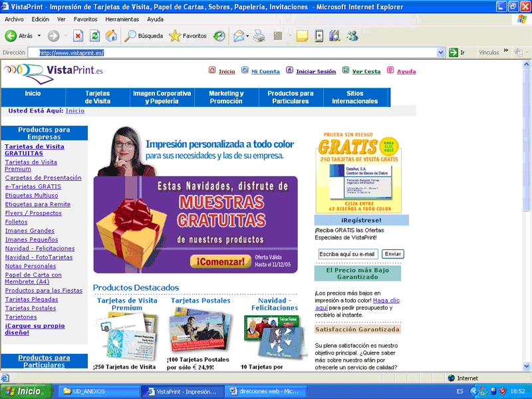Viewport: 532px width, 399px height.
Task: Click the Ver Cesta basket icon
Action: (x=345, y=70)
